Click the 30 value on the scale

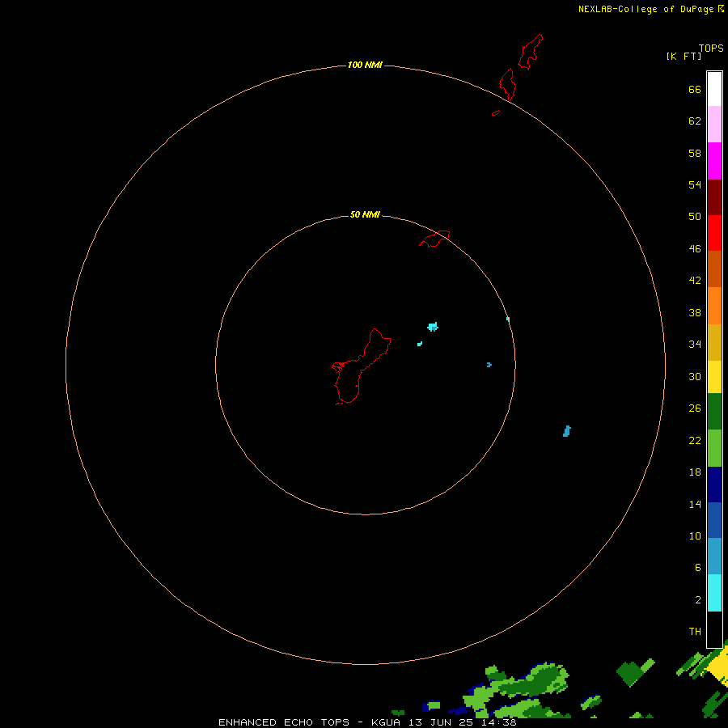(x=695, y=376)
